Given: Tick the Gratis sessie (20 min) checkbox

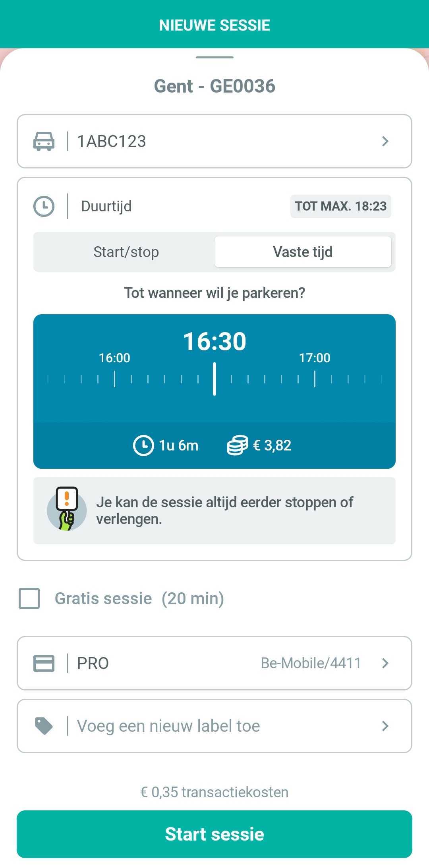Looking at the screenshot, I should coord(29,598).
